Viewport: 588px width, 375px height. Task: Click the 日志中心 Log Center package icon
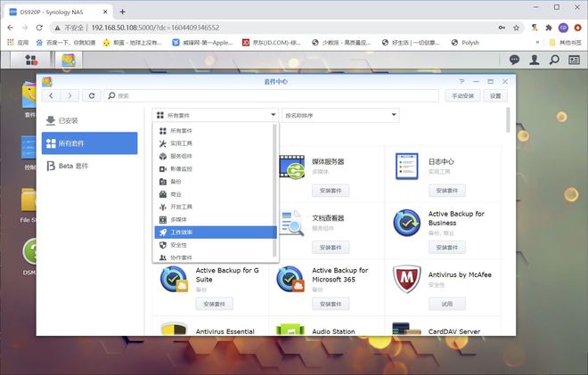pyautogui.click(x=407, y=167)
